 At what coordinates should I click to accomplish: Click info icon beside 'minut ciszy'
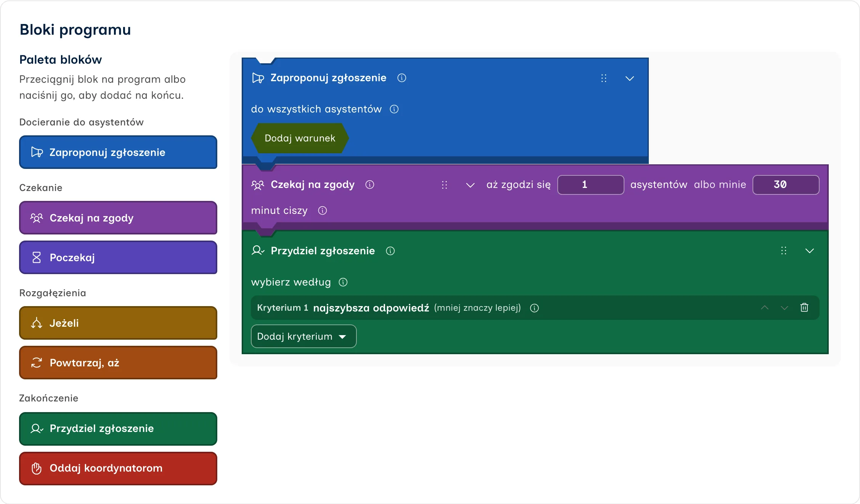tap(322, 210)
